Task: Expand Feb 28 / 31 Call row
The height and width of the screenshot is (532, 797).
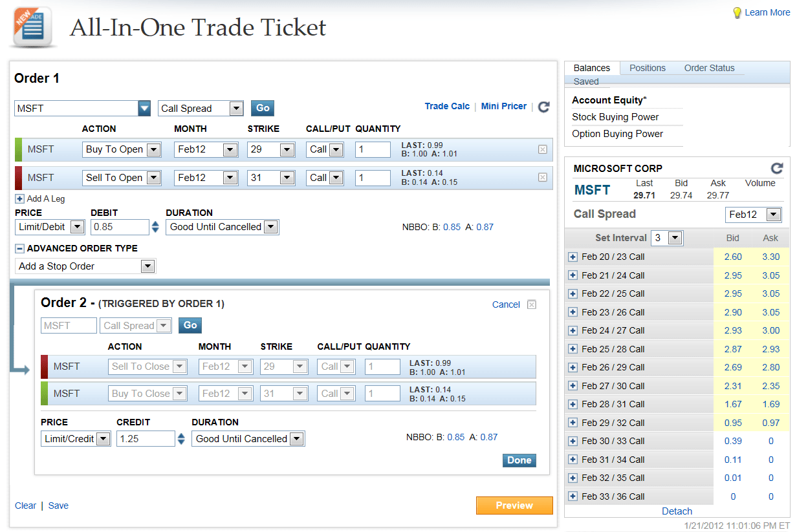Action: tap(573, 404)
